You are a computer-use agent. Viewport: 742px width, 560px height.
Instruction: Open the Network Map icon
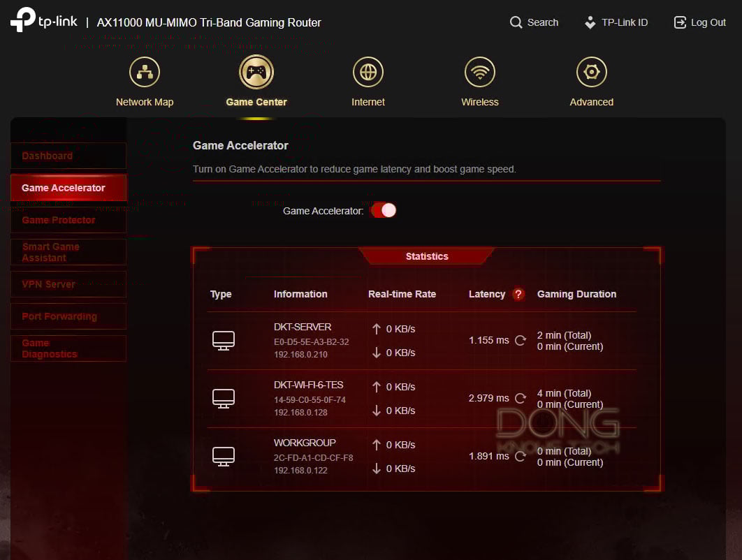(145, 72)
